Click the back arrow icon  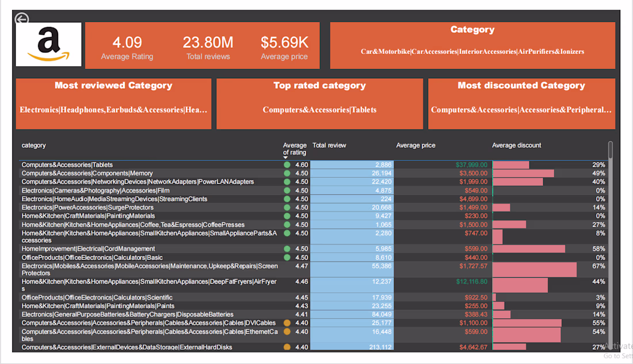[21, 18]
